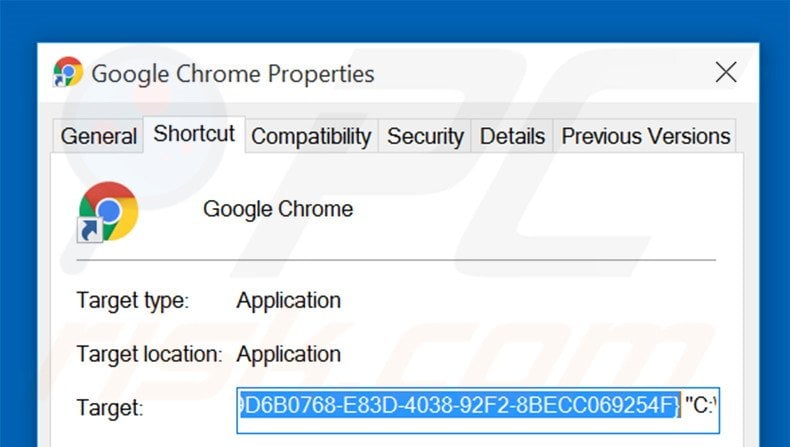Click the Chrome icon in the title bar
790x447 pixels.
68,72
